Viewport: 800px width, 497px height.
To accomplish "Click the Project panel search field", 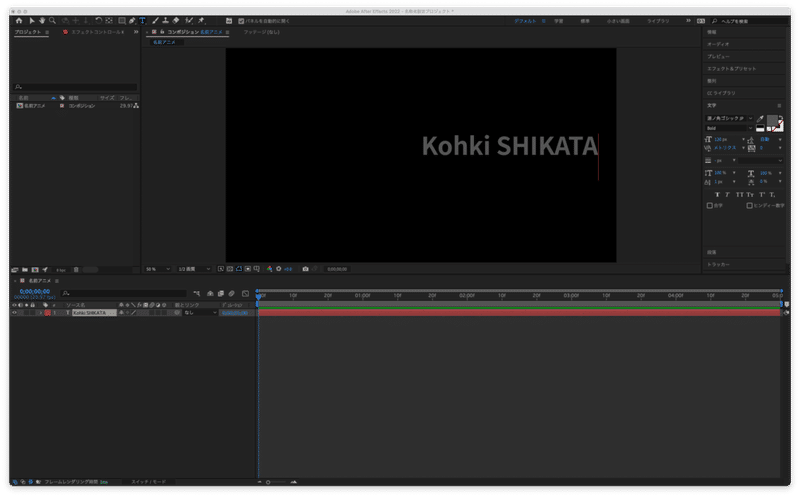I will coord(75,87).
